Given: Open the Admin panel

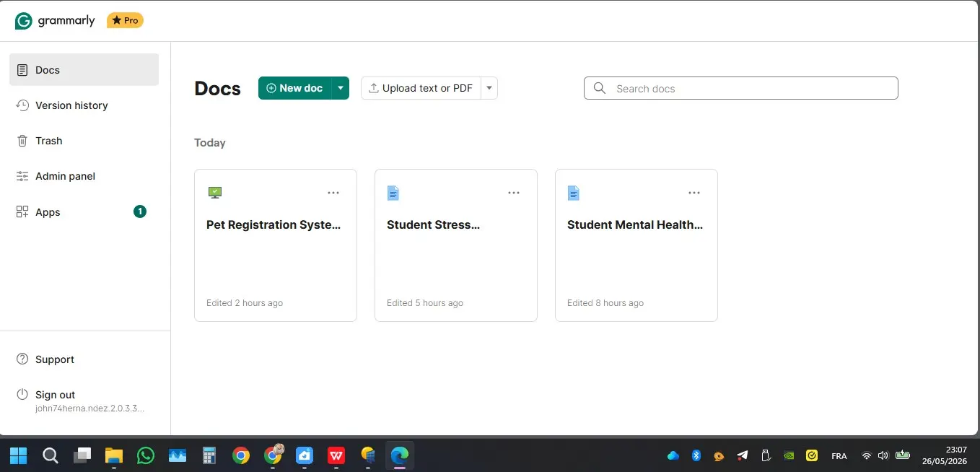Looking at the screenshot, I should point(84,176).
